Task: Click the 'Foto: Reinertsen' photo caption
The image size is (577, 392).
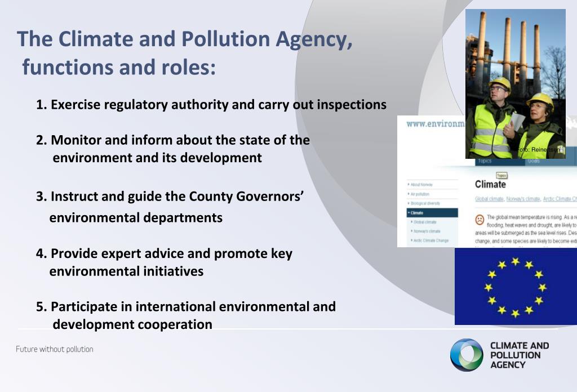Action: 539,150
